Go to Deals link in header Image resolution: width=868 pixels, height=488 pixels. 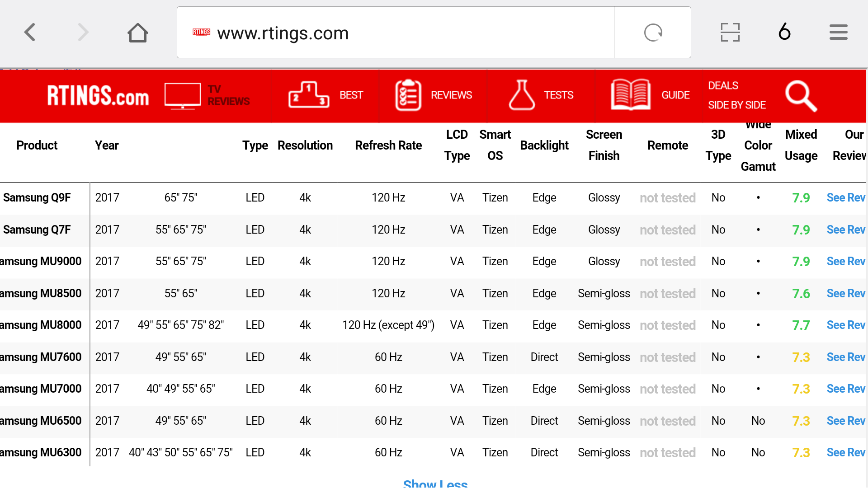tap(723, 86)
